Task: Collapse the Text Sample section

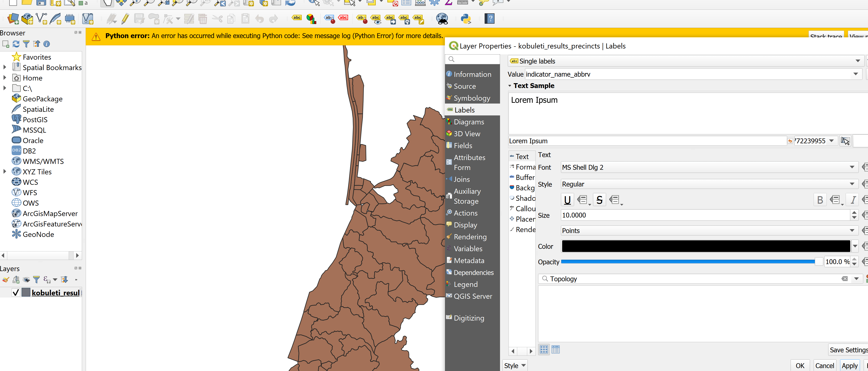Action: pos(510,86)
